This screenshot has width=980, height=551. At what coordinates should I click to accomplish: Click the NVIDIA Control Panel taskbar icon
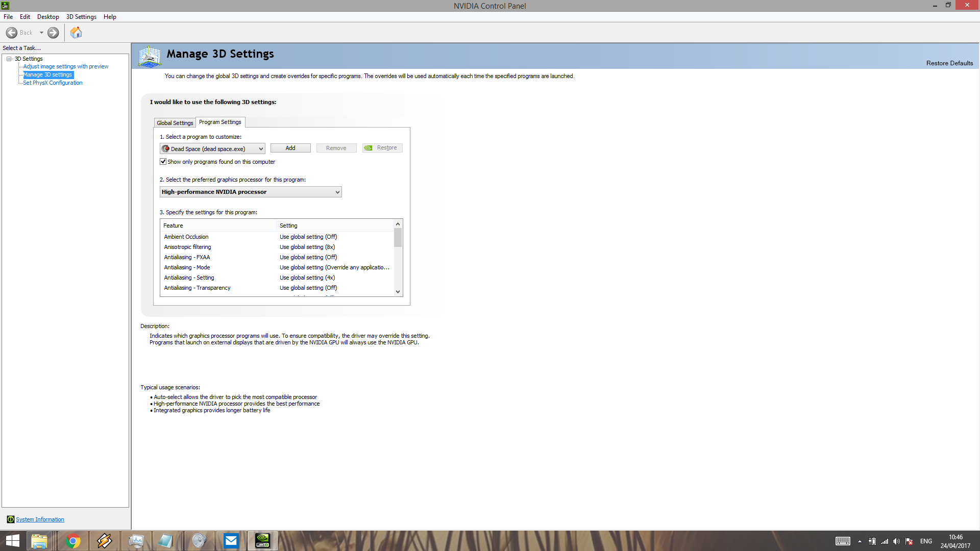click(262, 541)
